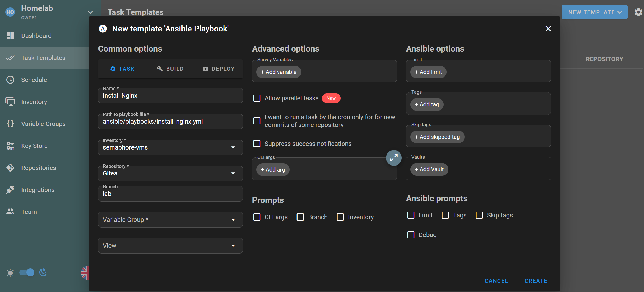Open the Key Store

(34, 146)
